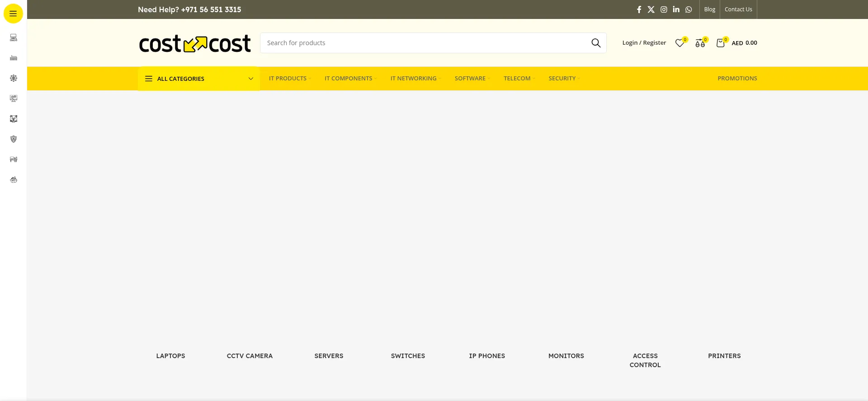Click the Login / Register link

point(644,43)
